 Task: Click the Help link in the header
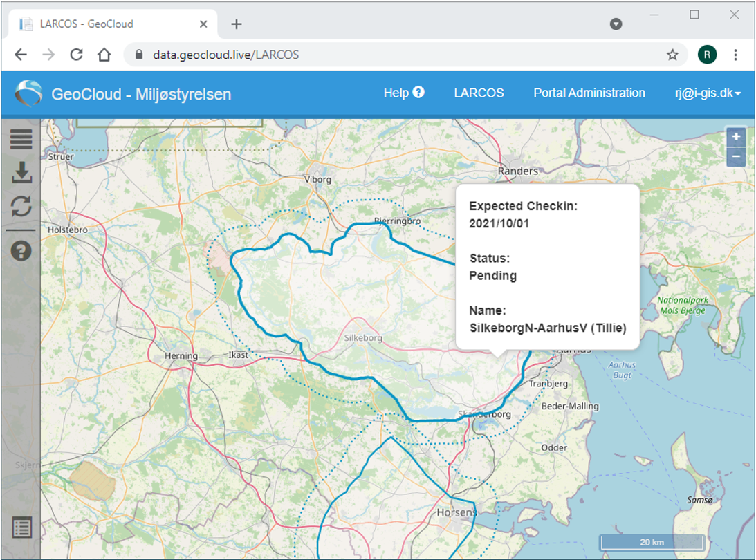coord(403,93)
